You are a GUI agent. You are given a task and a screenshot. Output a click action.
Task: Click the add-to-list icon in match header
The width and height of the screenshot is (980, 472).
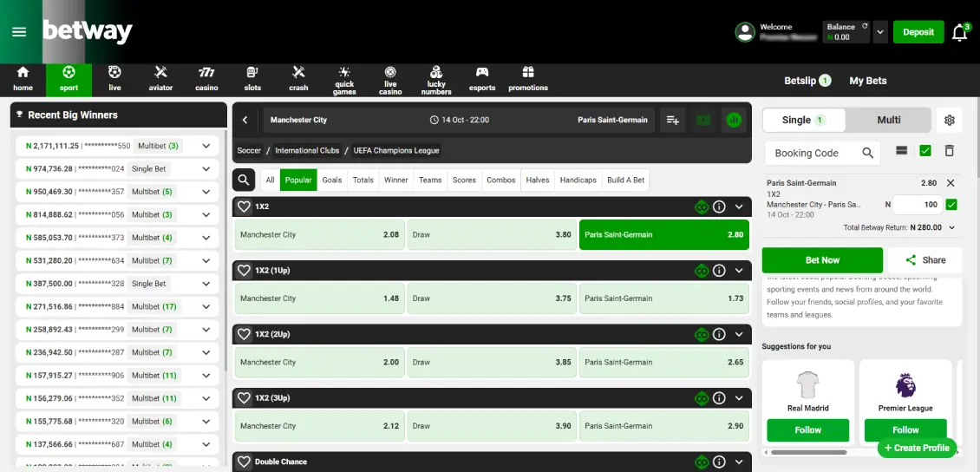[672, 120]
